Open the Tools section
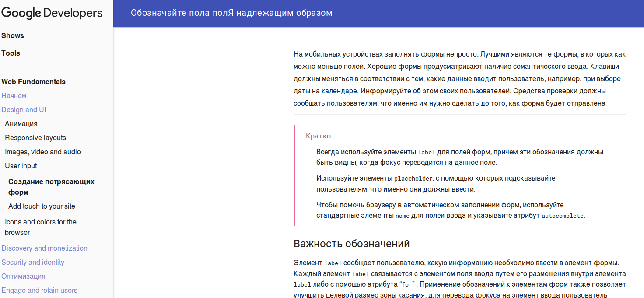 (x=11, y=53)
